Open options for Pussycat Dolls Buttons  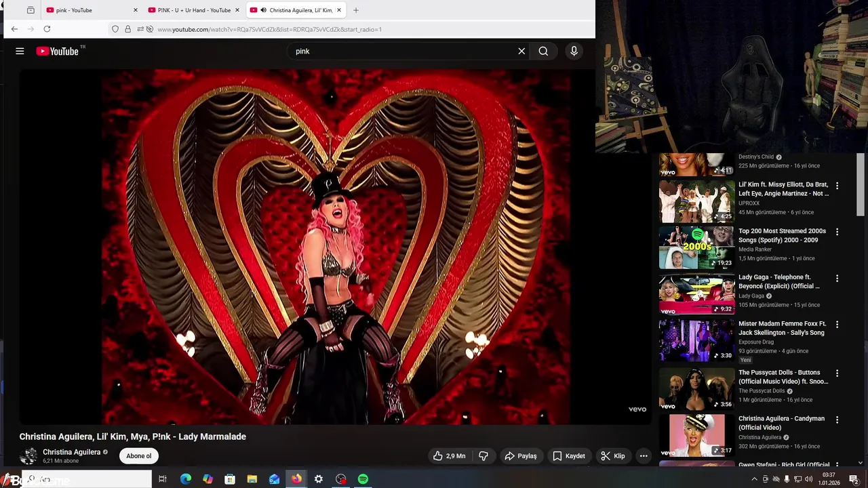click(x=837, y=373)
